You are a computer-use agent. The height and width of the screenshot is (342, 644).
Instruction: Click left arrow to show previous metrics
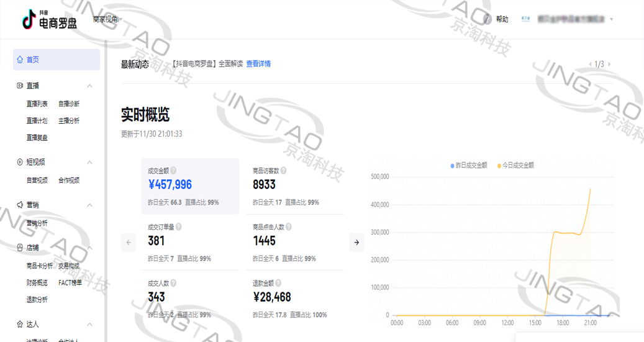tap(129, 243)
